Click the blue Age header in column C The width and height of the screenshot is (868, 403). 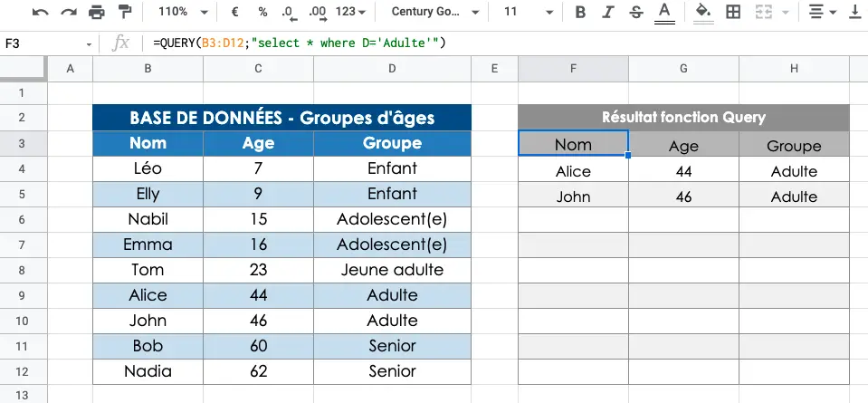click(258, 143)
